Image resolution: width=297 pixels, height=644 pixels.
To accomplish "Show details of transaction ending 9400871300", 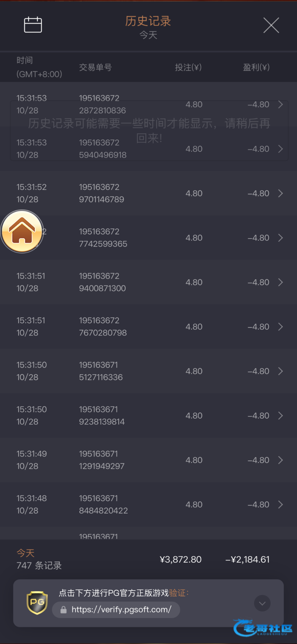I will click(x=280, y=282).
